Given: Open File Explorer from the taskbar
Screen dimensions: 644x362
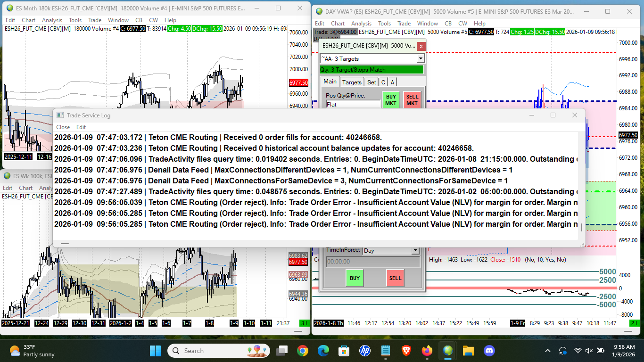Looking at the screenshot, I should 468,351.
